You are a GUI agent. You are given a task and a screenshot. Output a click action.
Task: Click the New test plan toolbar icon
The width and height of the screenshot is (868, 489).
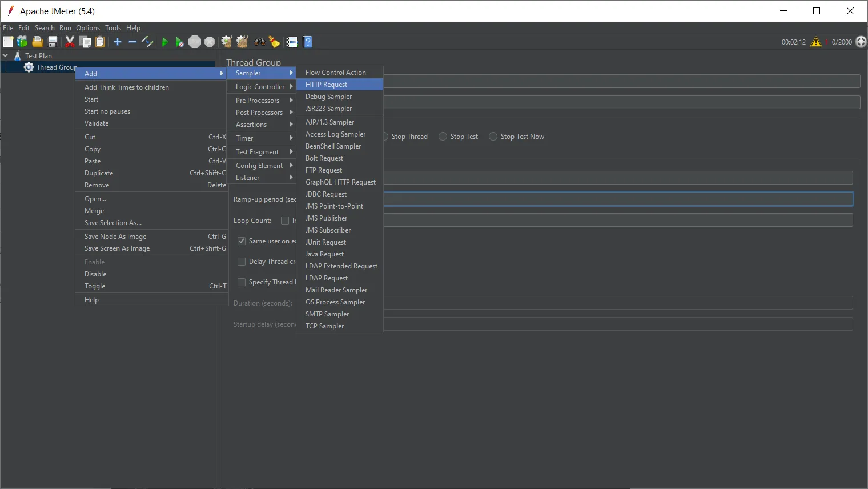pos(8,42)
